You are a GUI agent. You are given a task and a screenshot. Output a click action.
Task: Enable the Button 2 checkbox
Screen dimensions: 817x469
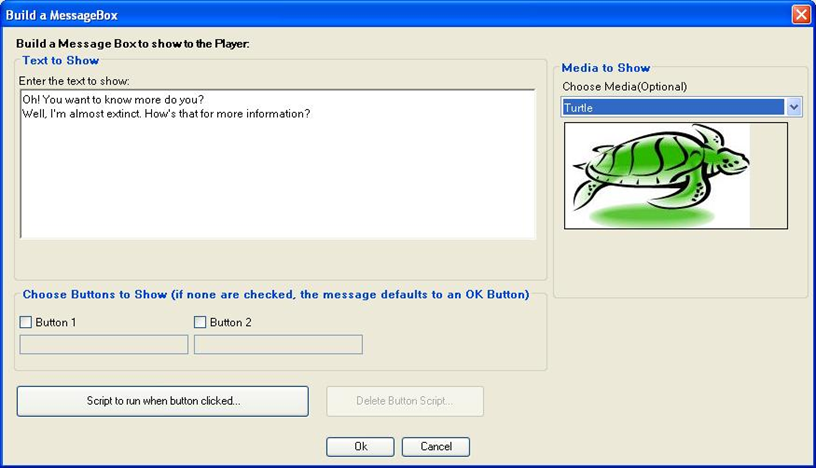point(200,322)
